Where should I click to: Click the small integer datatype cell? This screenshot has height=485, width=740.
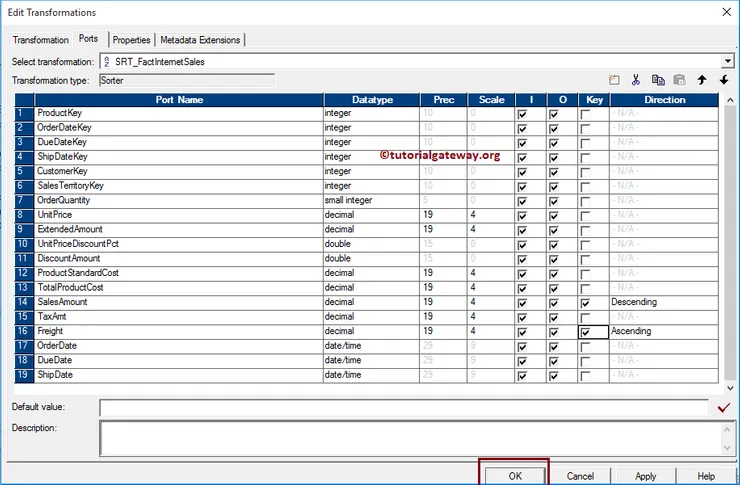pyautogui.click(x=372, y=201)
